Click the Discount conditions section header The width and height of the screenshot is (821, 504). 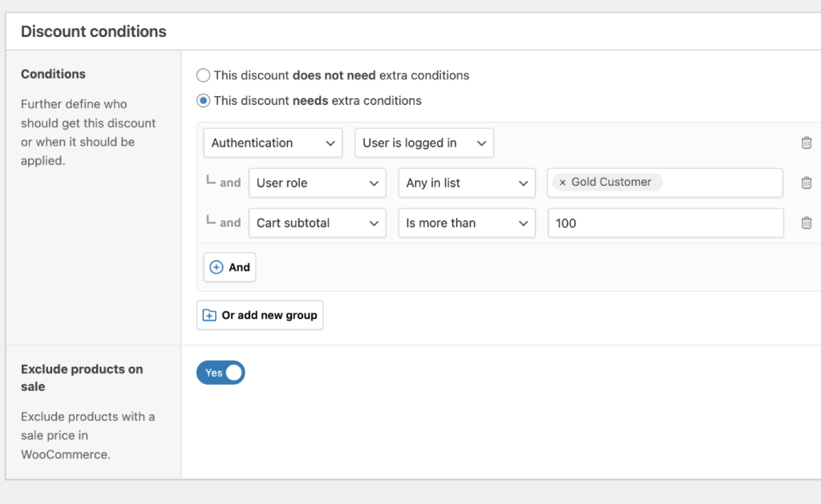click(x=93, y=31)
